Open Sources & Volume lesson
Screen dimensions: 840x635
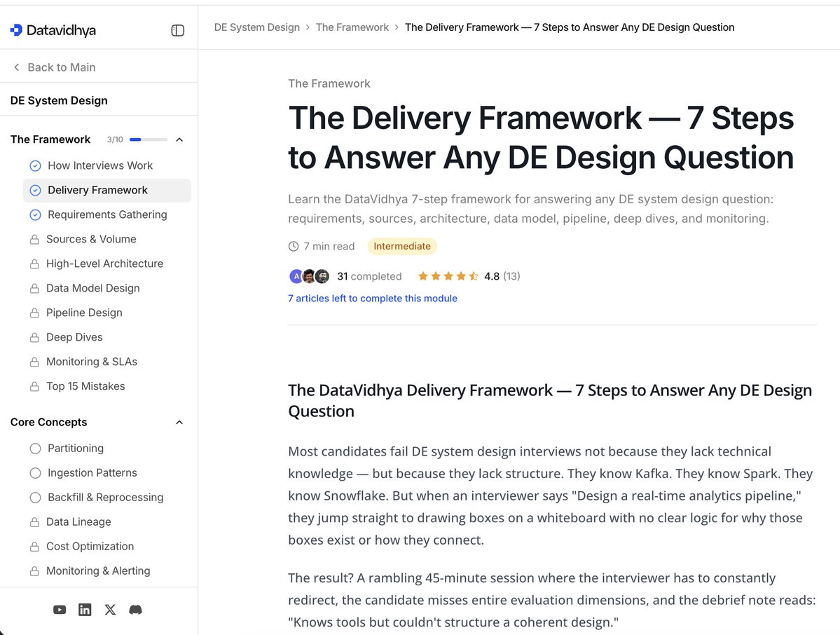(x=91, y=240)
